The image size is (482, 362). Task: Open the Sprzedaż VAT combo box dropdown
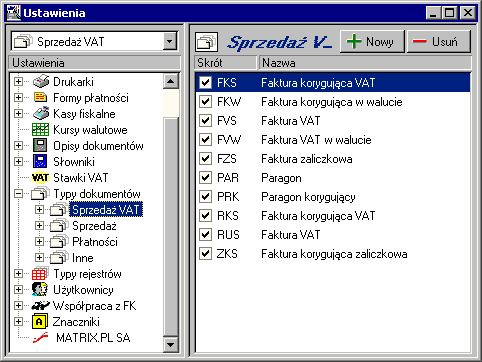click(170, 42)
